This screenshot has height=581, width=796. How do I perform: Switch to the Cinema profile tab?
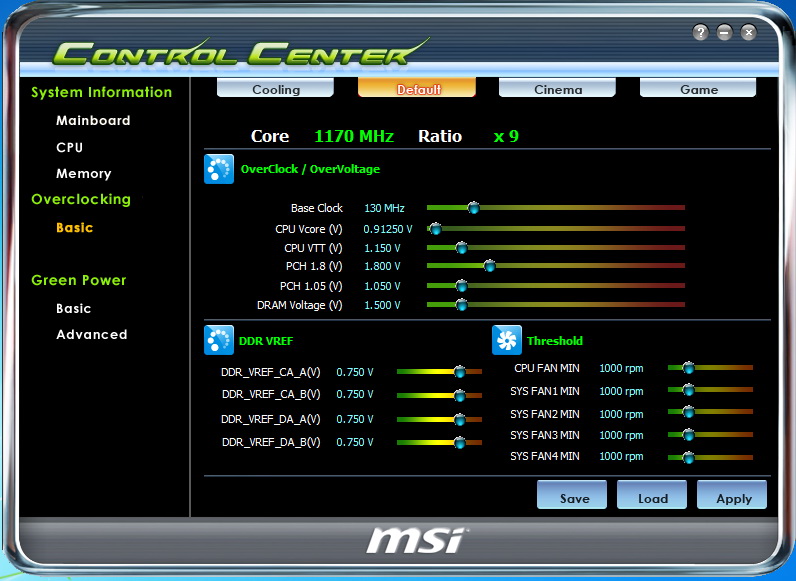point(557,89)
